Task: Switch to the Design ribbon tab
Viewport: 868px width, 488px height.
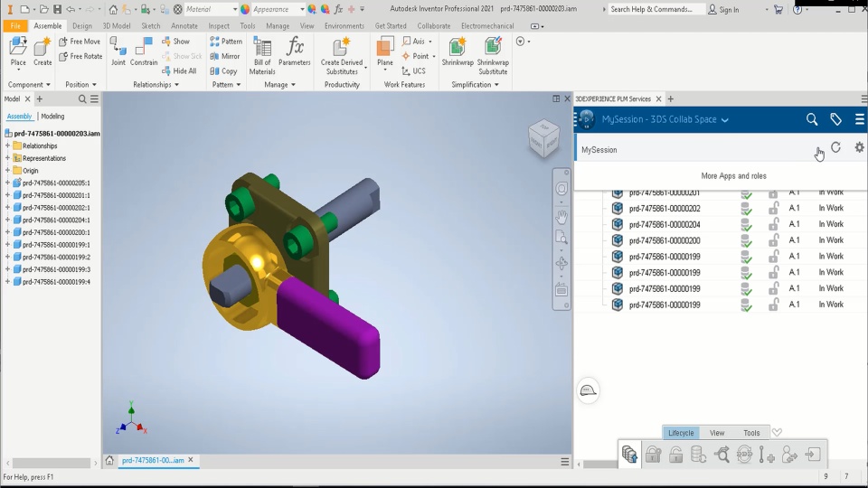Action: click(82, 26)
